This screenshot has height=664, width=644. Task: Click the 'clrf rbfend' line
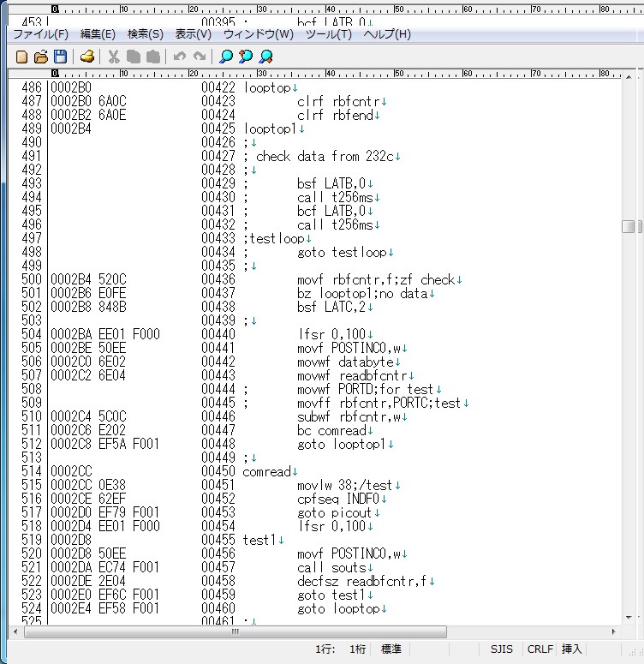[x=335, y=115]
